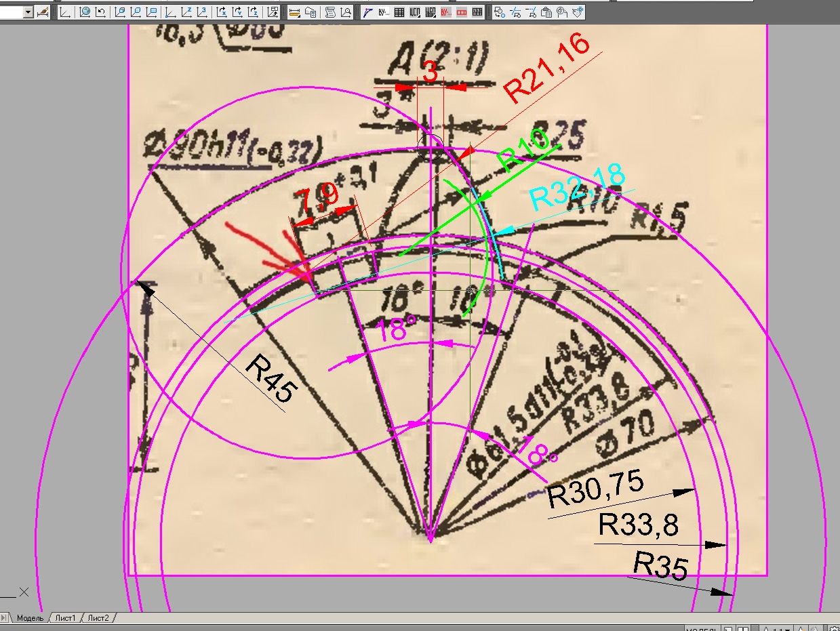Select the cyan R32,18 dimension text
The width and height of the screenshot is (840, 631).
(577, 186)
